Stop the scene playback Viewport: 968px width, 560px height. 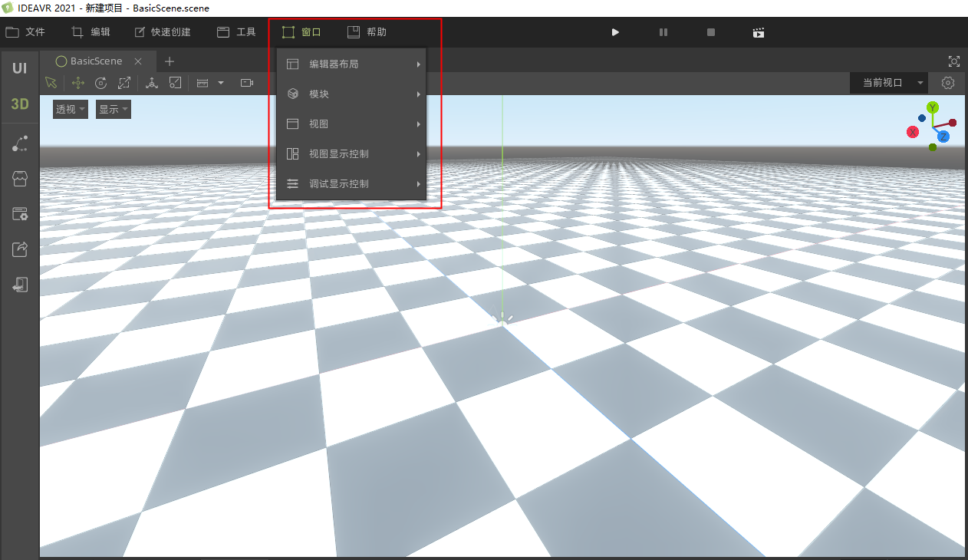711,32
